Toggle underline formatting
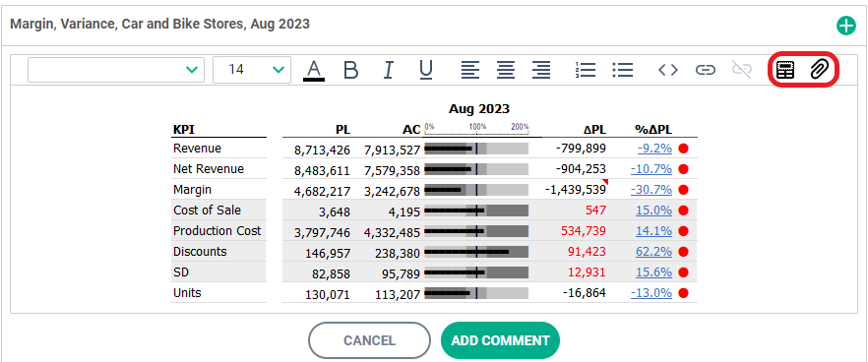 click(x=426, y=70)
